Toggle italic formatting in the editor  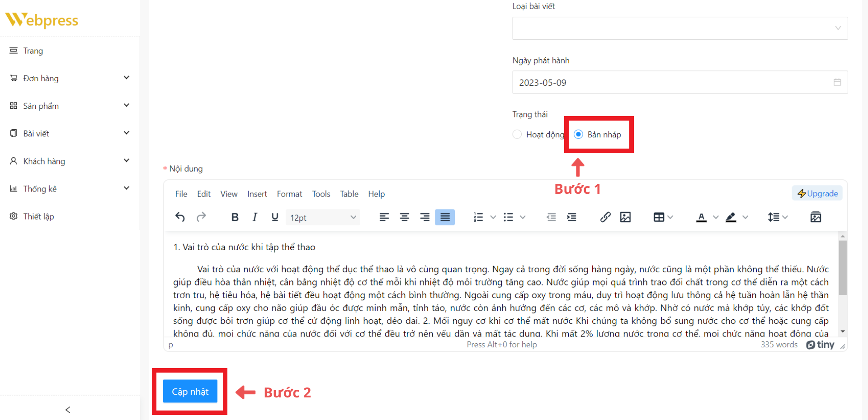[x=255, y=217]
